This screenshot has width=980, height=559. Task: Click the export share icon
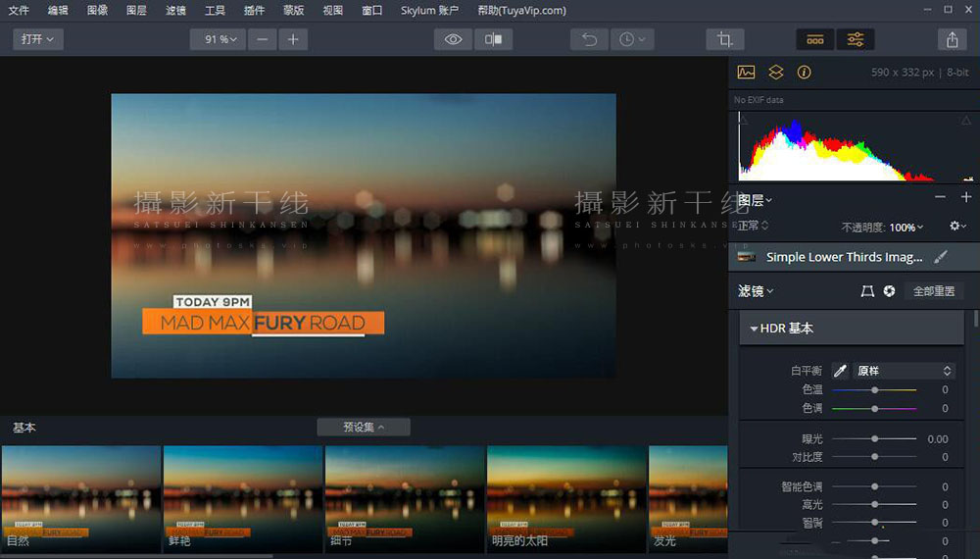952,39
